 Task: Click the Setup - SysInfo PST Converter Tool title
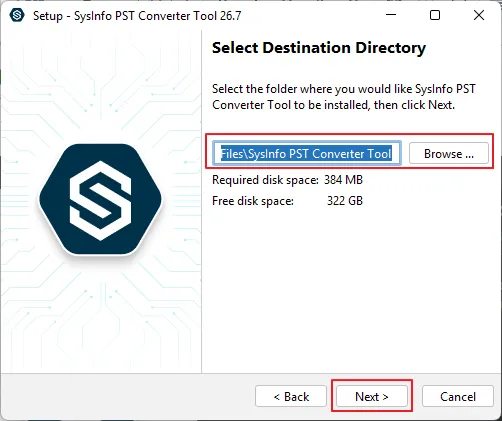[137, 16]
